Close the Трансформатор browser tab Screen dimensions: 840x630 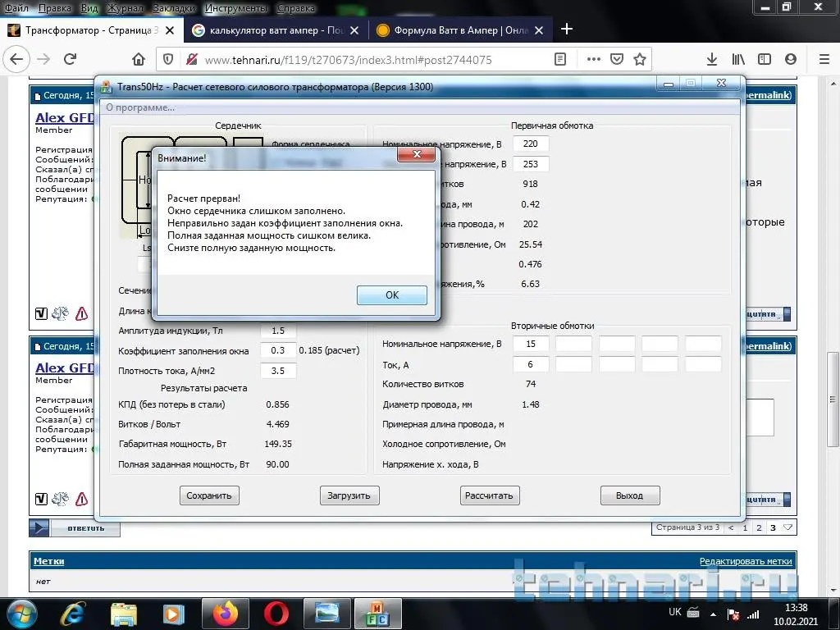click(170, 30)
